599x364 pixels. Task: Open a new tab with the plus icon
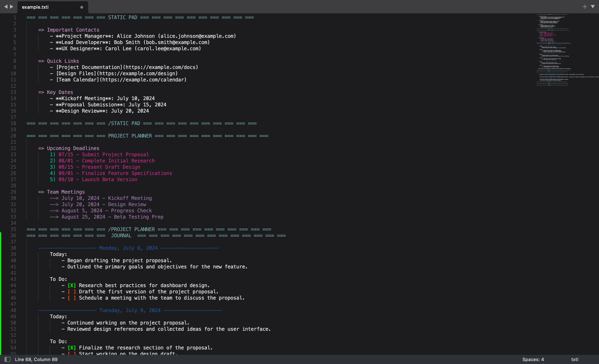coord(585,7)
